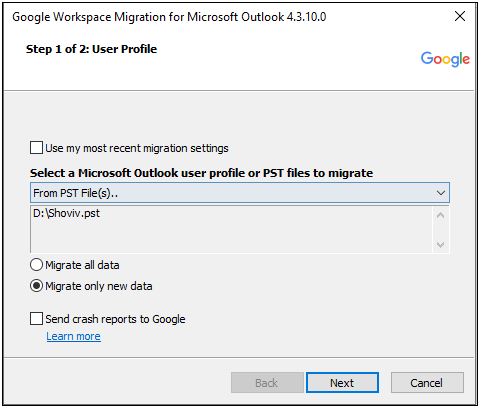Cancel the migration wizard
The height and width of the screenshot is (409, 480).
point(427,383)
